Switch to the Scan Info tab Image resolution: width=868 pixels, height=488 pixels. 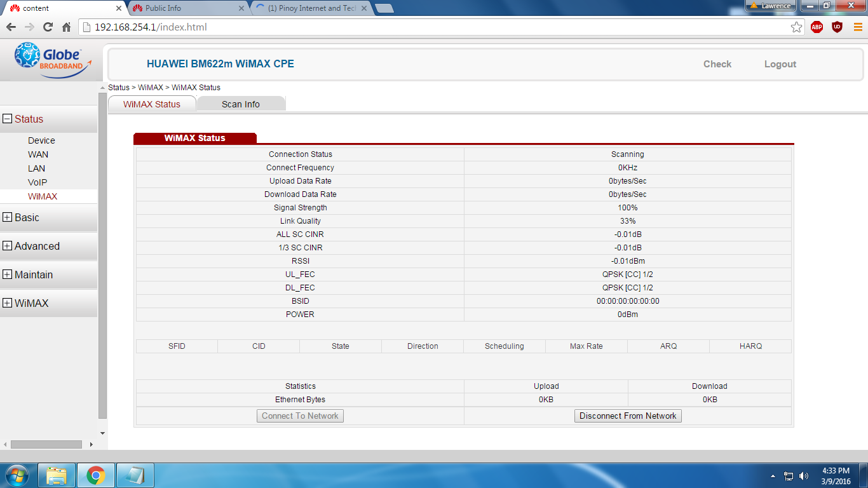(x=241, y=104)
